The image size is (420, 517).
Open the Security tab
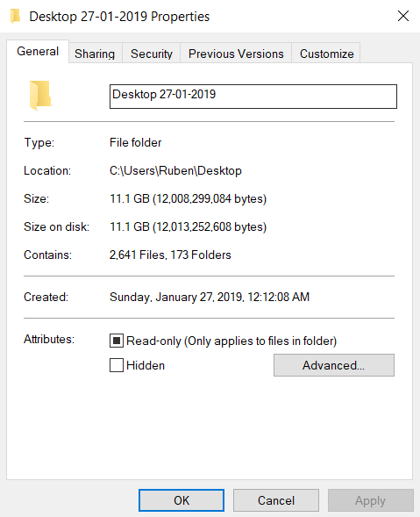[x=152, y=54]
